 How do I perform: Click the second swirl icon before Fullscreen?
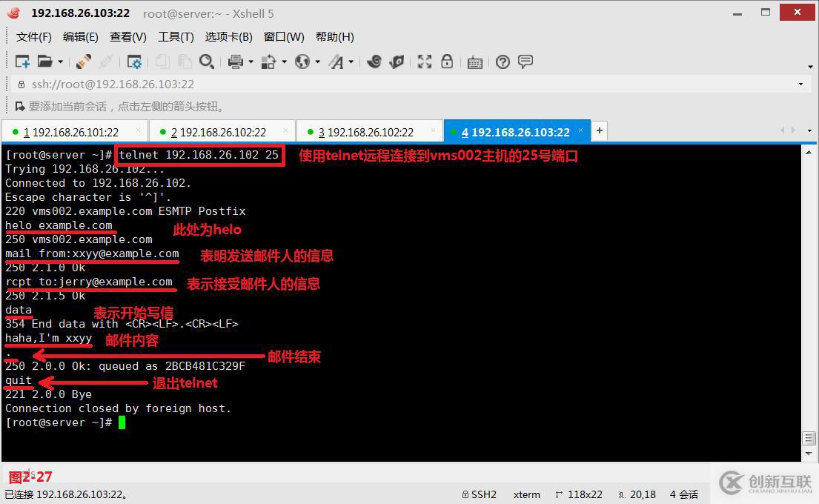pyautogui.click(x=397, y=62)
